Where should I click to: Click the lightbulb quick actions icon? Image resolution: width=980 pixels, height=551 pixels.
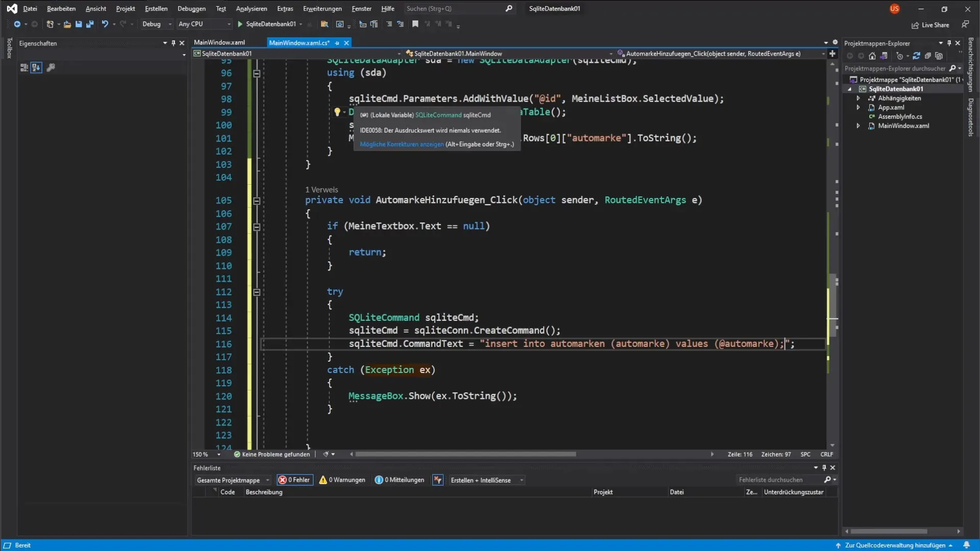(x=337, y=112)
